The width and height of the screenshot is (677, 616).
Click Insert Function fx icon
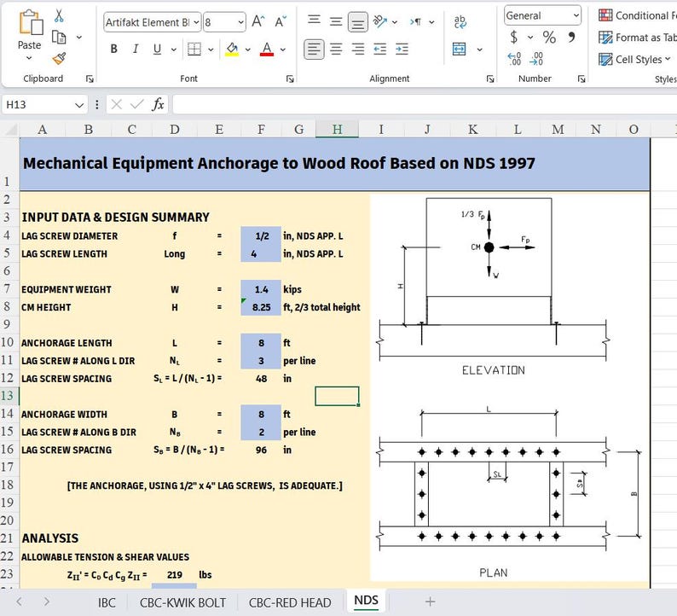pos(158,105)
